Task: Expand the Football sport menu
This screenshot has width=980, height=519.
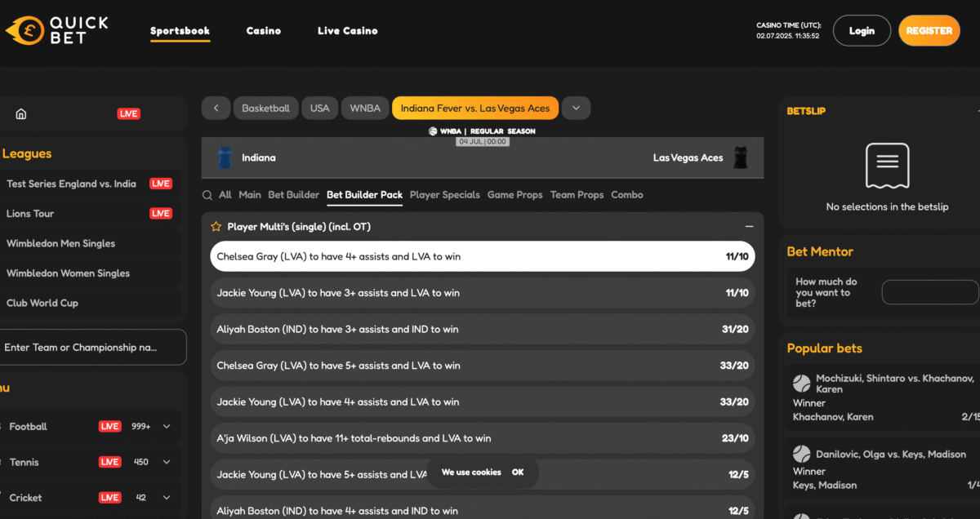Action: [x=167, y=426]
